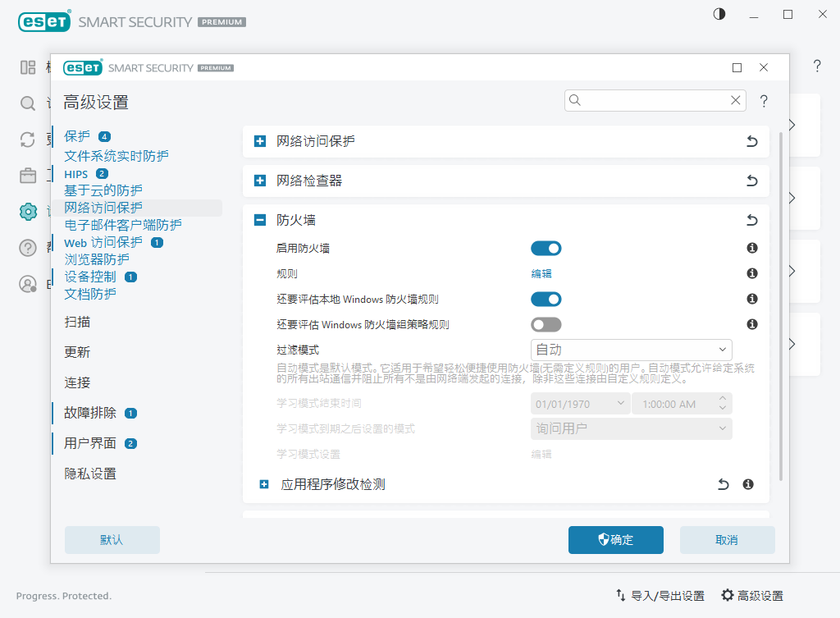The image size is (840, 618).
Task: Clear the search box with X icon
Action: tap(736, 100)
